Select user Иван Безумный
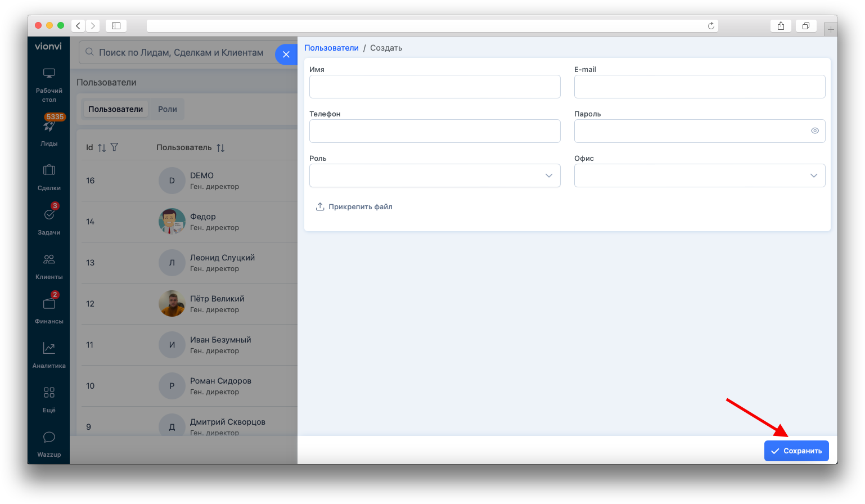This screenshot has width=865, height=504. 220,340
